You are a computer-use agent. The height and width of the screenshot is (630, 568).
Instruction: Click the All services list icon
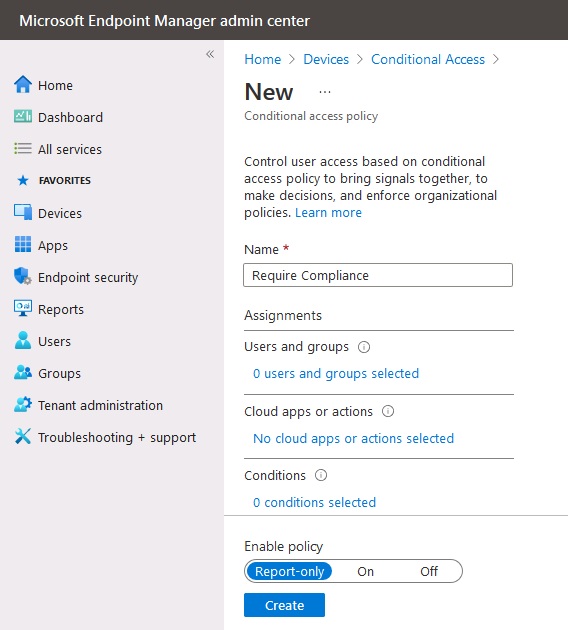tap(23, 149)
